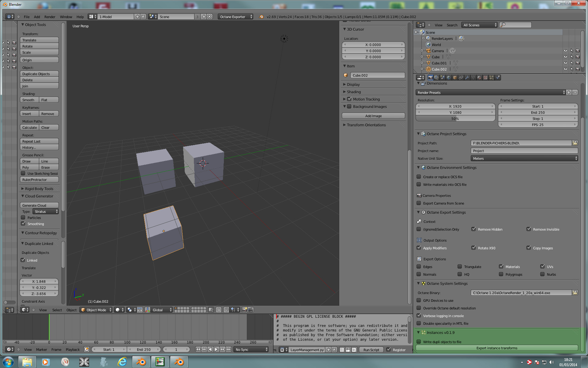Open the Object Mode dropdown
The image size is (588, 368).
pyautogui.click(x=96, y=310)
